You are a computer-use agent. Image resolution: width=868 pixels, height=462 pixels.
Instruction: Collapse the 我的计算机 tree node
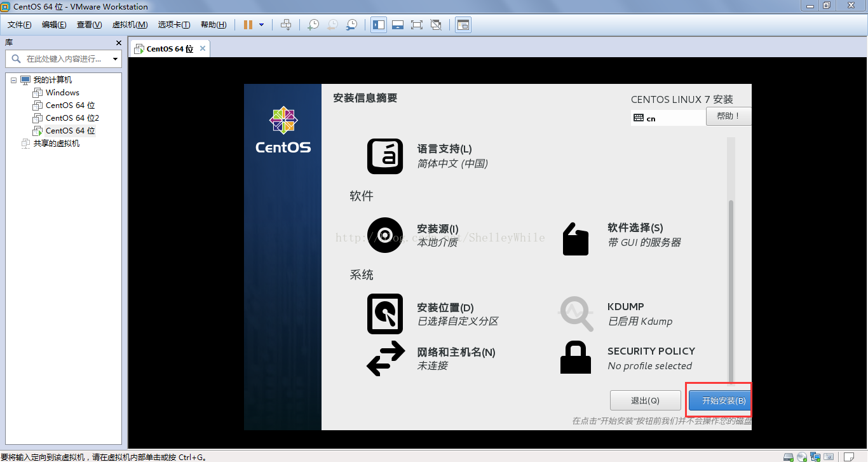14,80
